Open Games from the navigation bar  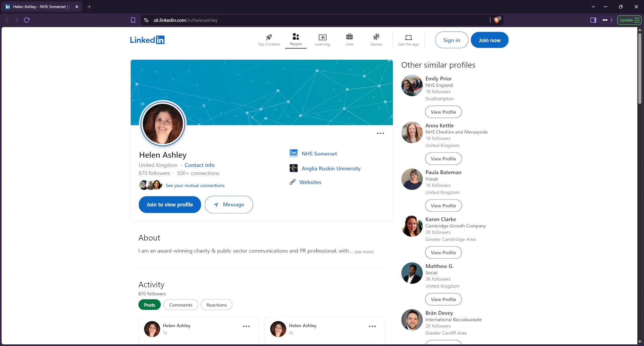376,40
